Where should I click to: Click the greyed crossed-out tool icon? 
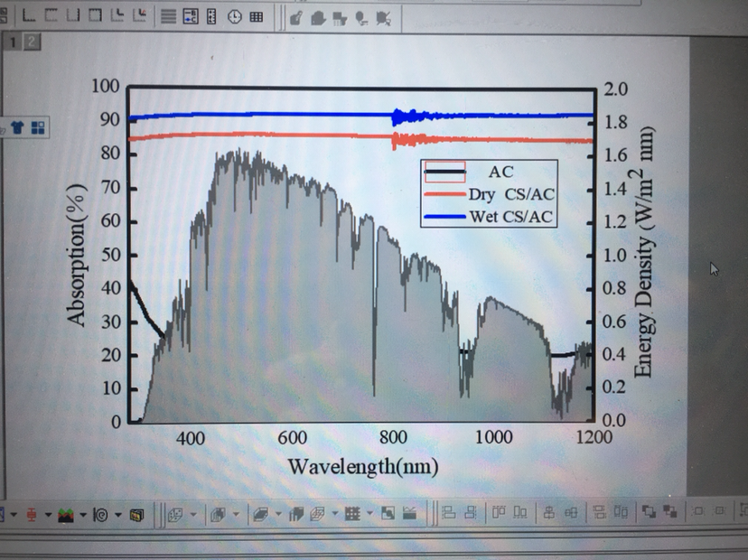tap(383, 19)
